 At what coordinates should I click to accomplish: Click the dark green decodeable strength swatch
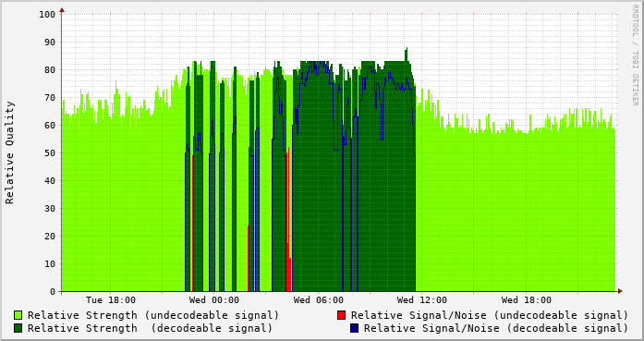point(18,328)
